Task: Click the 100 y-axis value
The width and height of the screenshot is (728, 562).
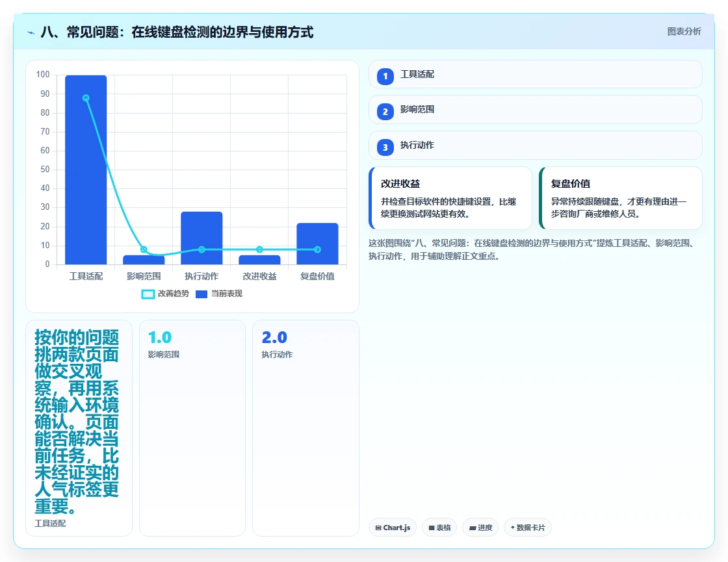Action: [x=43, y=74]
